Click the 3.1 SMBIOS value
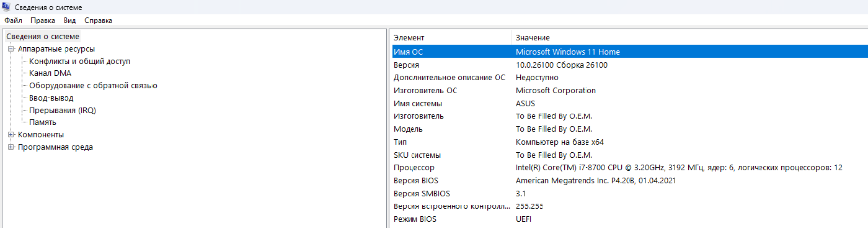 point(521,193)
